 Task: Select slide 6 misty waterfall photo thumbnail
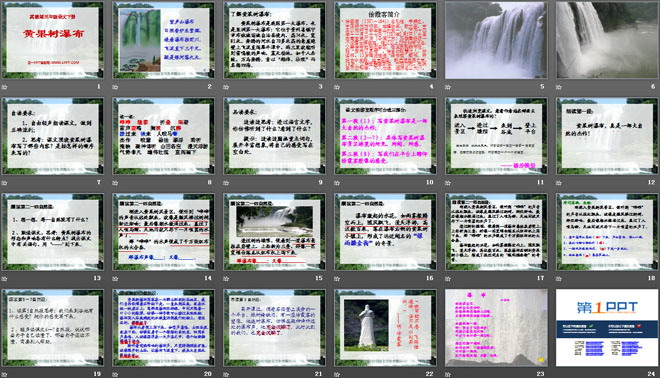click(607, 40)
